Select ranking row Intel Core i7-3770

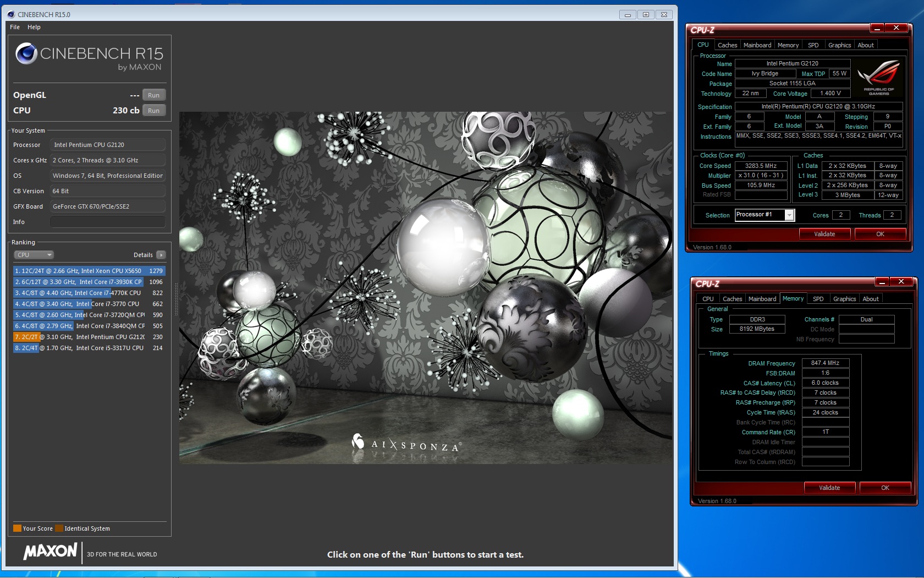pyautogui.click(x=89, y=304)
